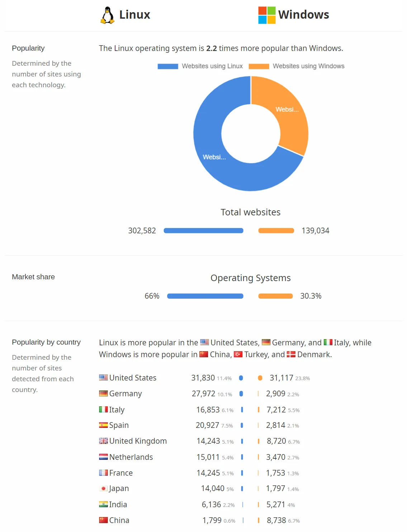This screenshot has width=407, height=532.
Task: Click the United States flag in the country table
Action: point(103,378)
